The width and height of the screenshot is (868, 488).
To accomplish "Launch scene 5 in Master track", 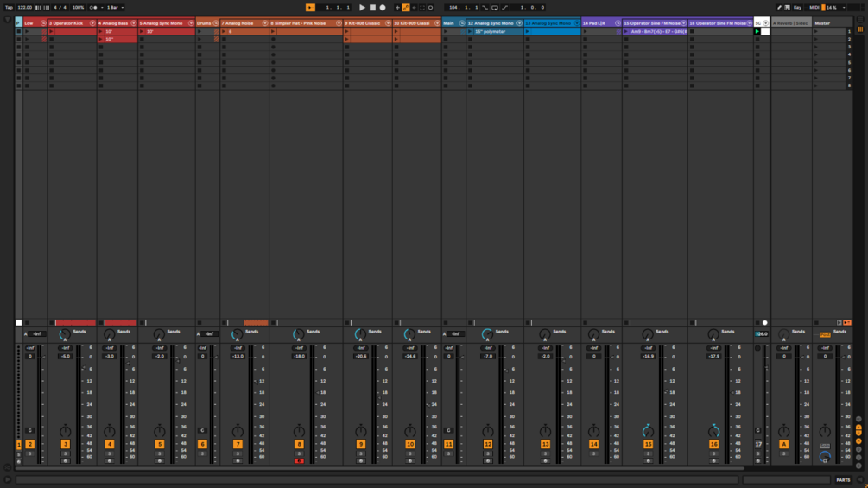I will pos(816,62).
